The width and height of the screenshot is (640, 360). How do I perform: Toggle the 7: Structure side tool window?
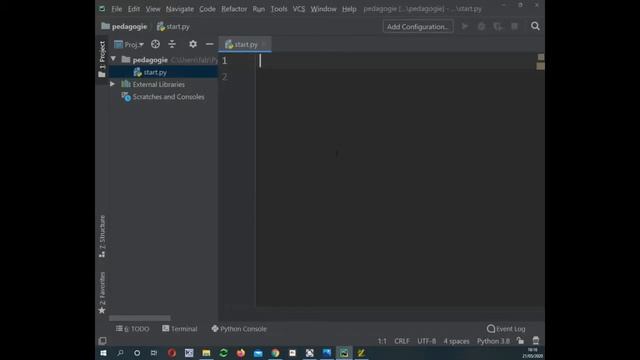coord(102,236)
